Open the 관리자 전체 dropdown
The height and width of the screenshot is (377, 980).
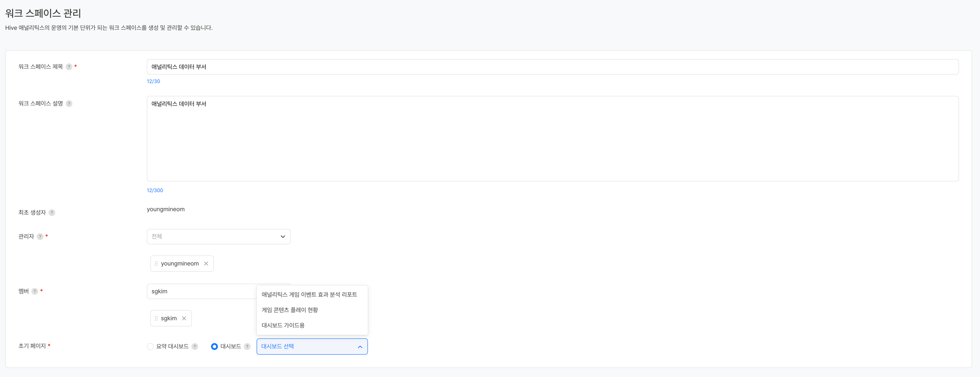[x=218, y=237]
